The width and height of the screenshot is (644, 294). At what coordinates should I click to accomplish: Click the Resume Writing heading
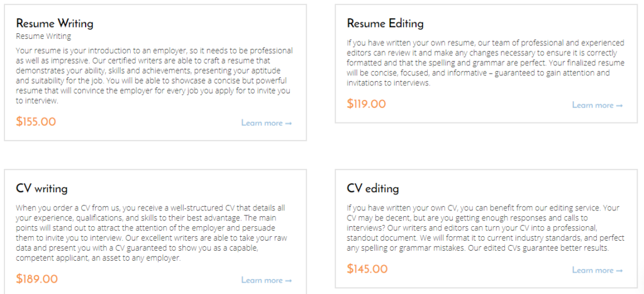55,23
